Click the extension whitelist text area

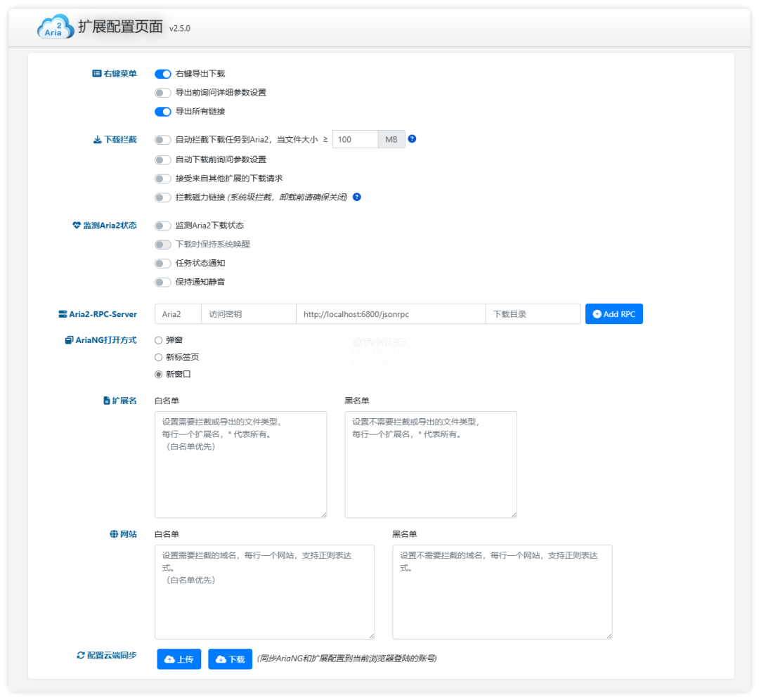(240, 465)
